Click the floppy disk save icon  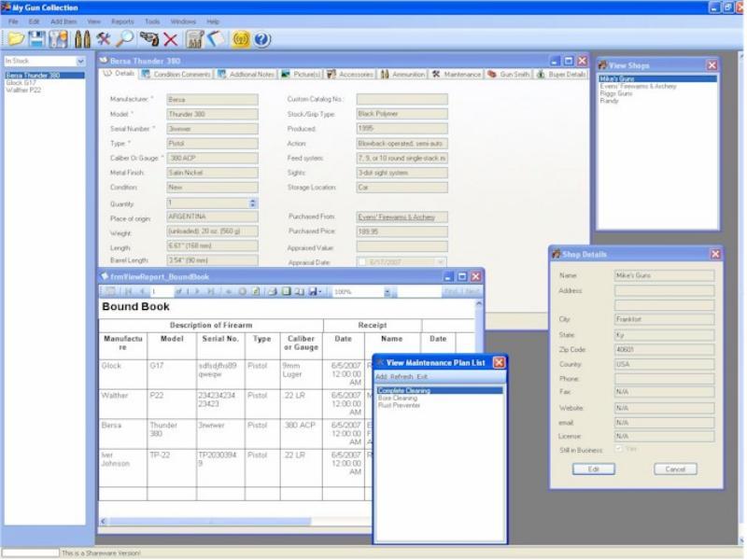37,39
